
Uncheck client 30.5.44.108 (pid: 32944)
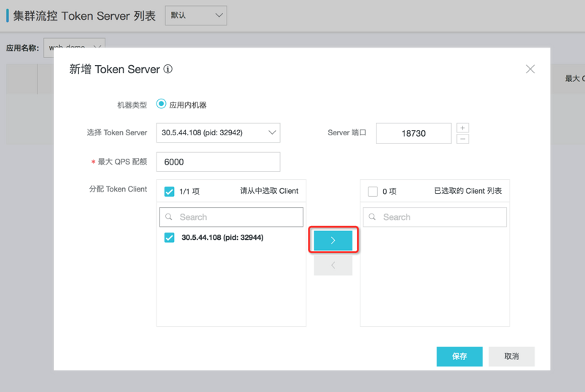[170, 238]
